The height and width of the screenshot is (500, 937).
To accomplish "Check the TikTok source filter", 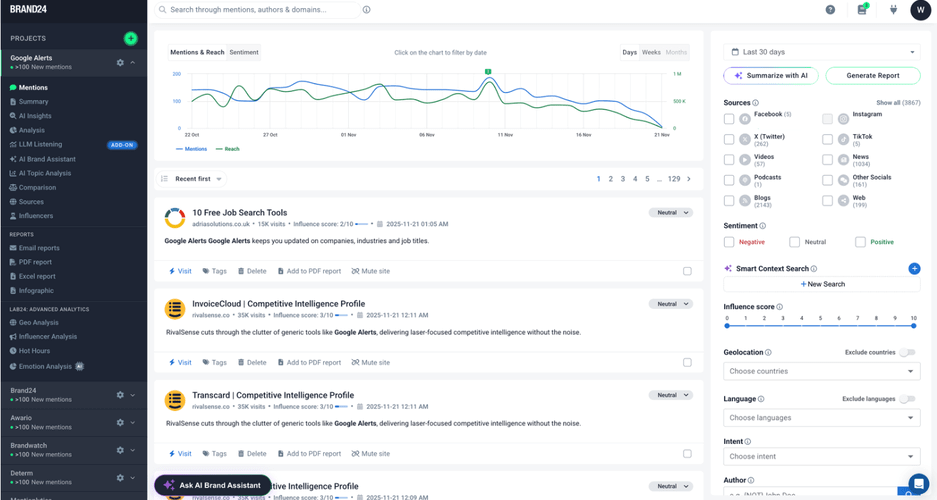I will (827, 139).
